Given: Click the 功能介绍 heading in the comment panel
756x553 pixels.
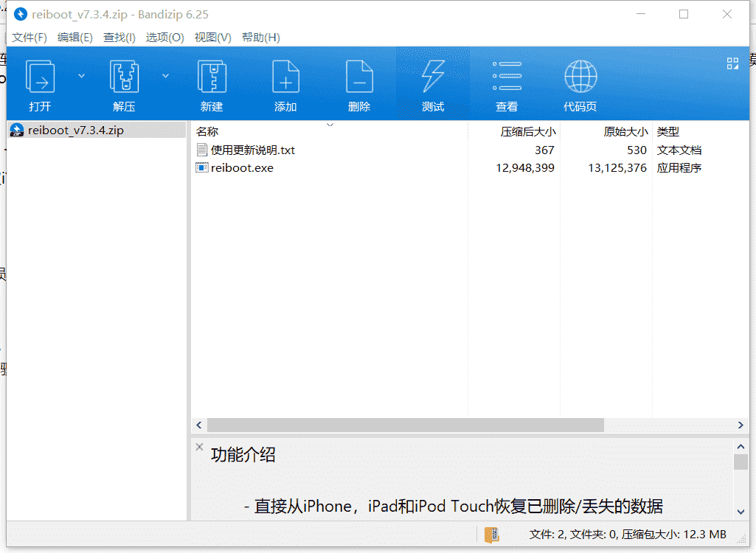Looking at the screenshot, I should coord(243,455).
